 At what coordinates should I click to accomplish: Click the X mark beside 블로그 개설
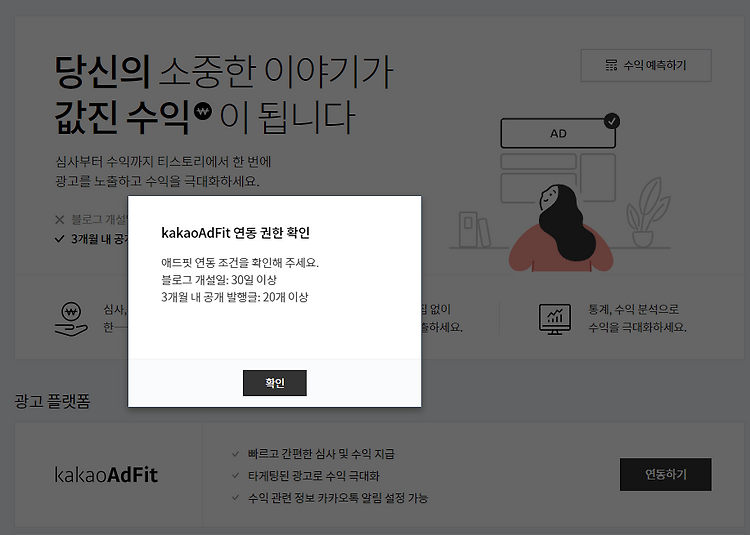(60, 219)
